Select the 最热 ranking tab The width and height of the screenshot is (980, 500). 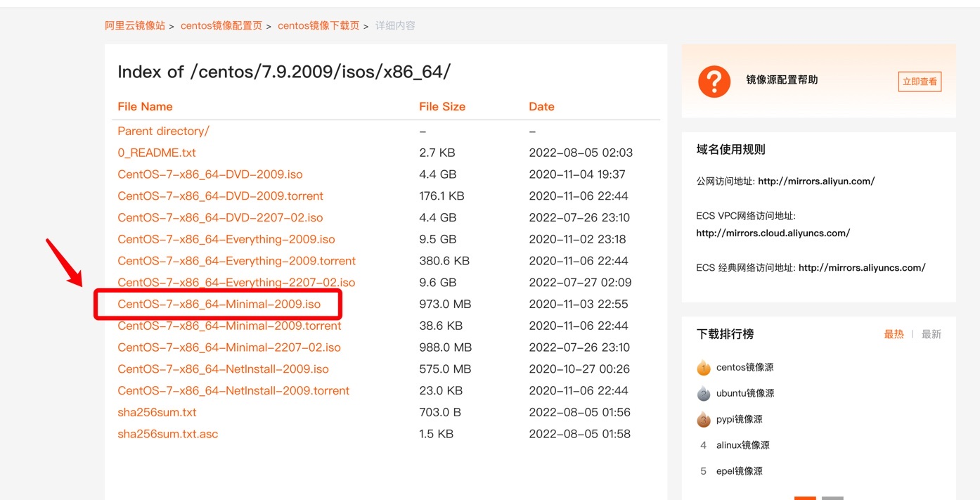coord(895,334)
